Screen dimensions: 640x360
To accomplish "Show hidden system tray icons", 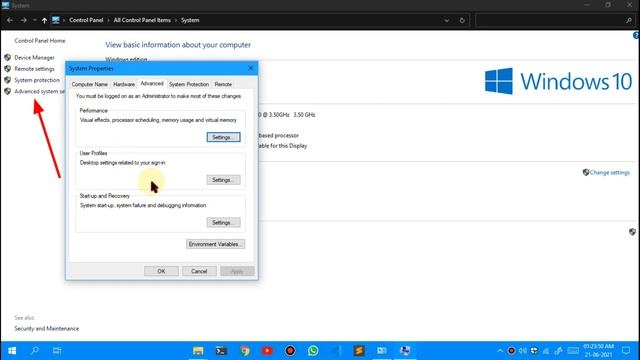I will (x=500, y=351).
